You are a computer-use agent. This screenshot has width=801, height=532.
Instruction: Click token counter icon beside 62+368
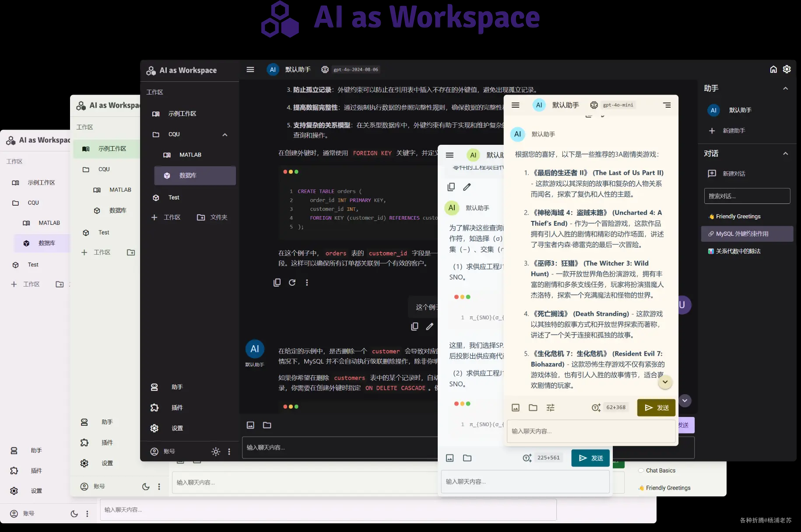pyautogui.click(x=596, y=407)
